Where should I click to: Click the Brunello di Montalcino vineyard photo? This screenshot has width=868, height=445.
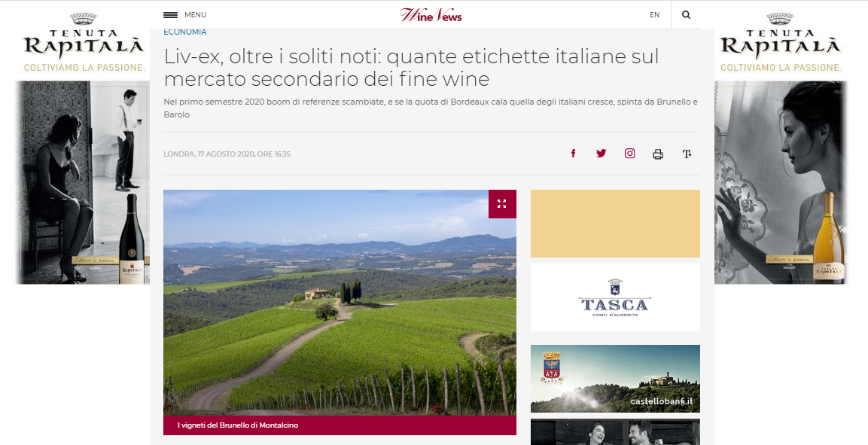(x=340, y=303)
